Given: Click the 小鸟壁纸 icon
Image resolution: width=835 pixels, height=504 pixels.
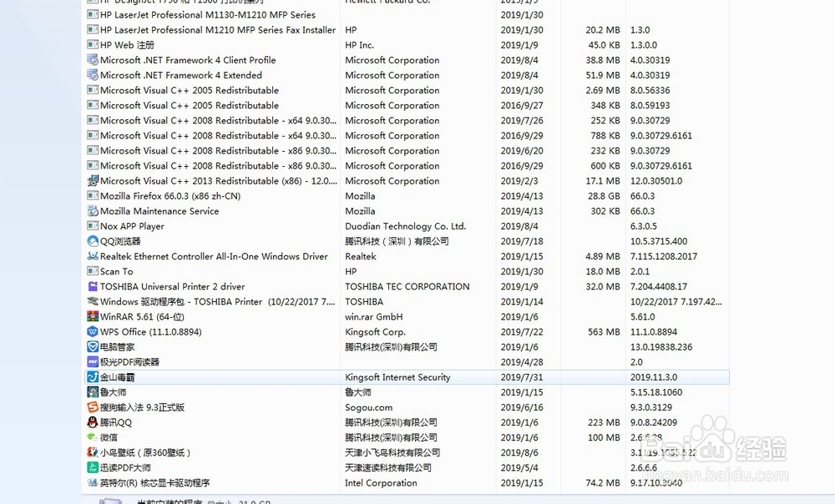Looking at the screenshot, I should coord(93,452).
